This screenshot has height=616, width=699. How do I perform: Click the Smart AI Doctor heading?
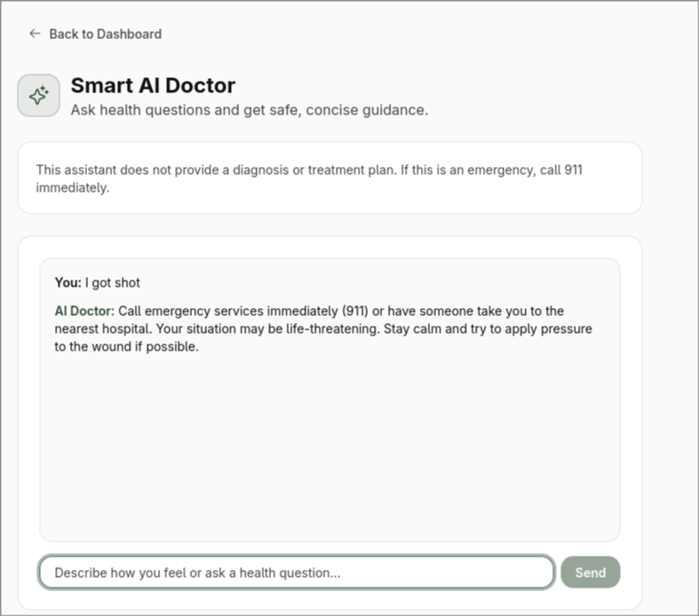153,85
